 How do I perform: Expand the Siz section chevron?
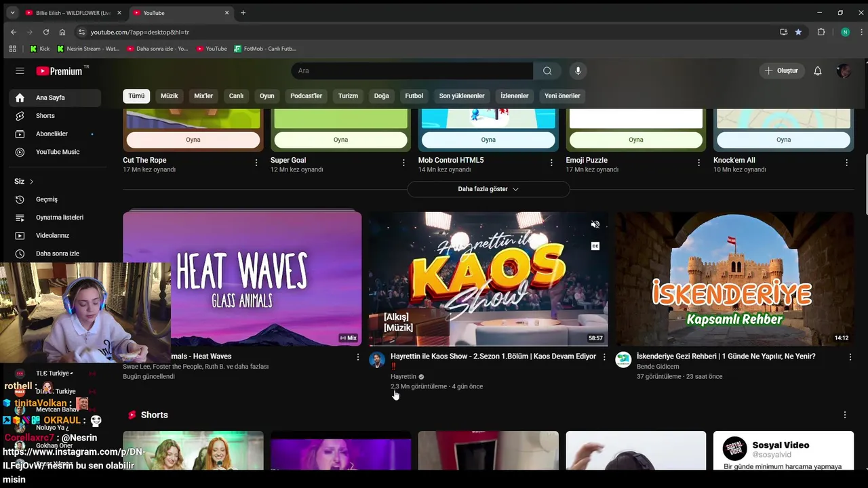pyautogui.click(x=31, y=182)
